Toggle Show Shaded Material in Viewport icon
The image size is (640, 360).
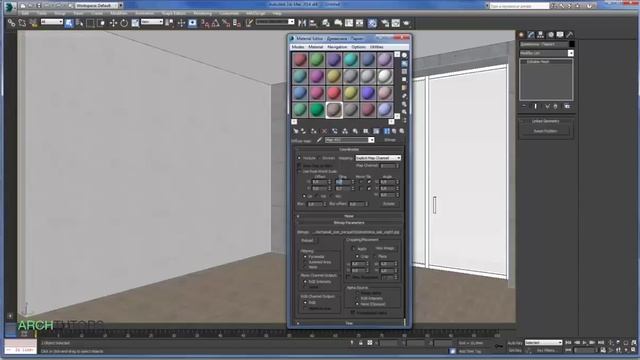pos(376,131)
